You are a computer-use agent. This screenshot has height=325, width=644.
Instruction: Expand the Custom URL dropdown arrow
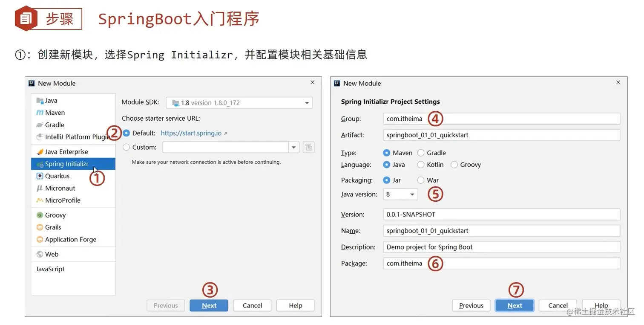293,147
